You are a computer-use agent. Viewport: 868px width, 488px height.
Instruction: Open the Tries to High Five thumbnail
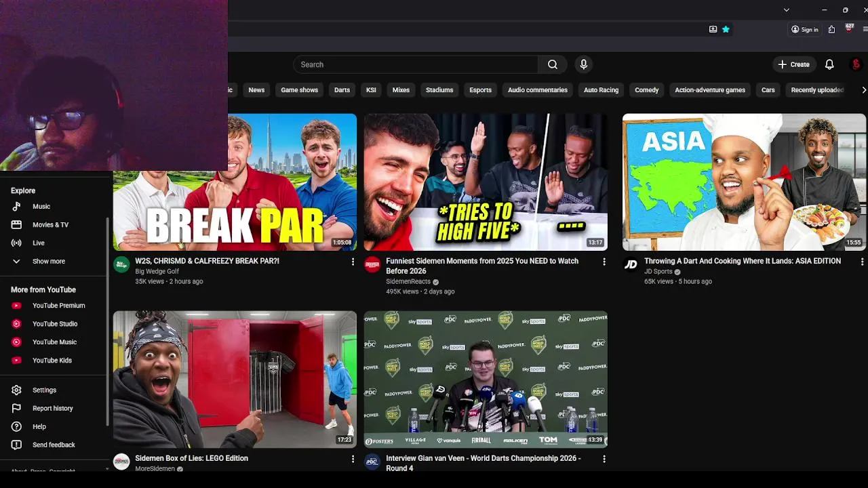click(486, 182)
